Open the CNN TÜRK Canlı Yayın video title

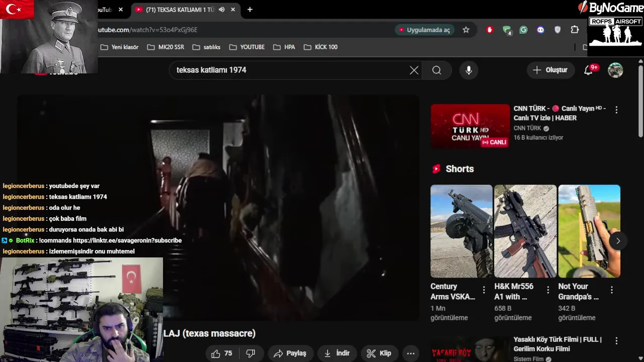coord(559,113)
